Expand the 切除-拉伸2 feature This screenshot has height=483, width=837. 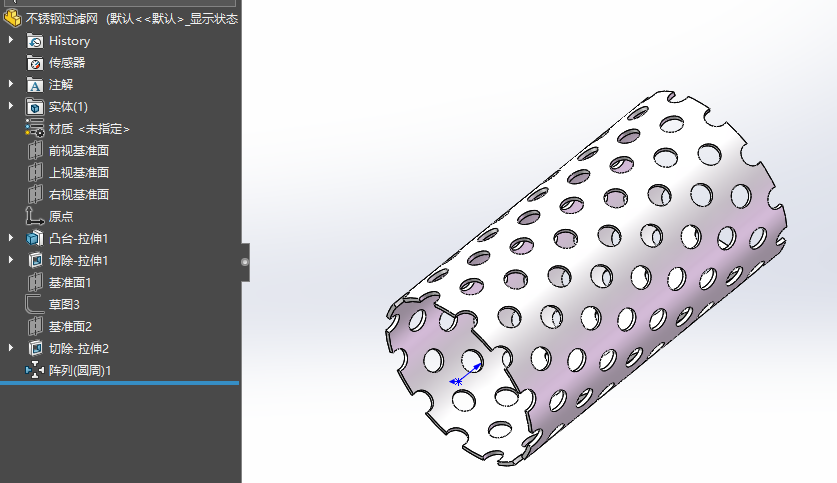point(11,348)
